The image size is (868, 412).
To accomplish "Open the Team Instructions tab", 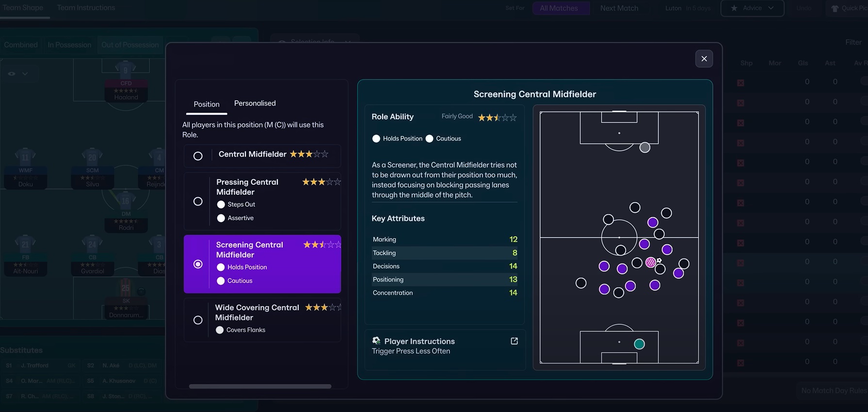I will [86, 8].
